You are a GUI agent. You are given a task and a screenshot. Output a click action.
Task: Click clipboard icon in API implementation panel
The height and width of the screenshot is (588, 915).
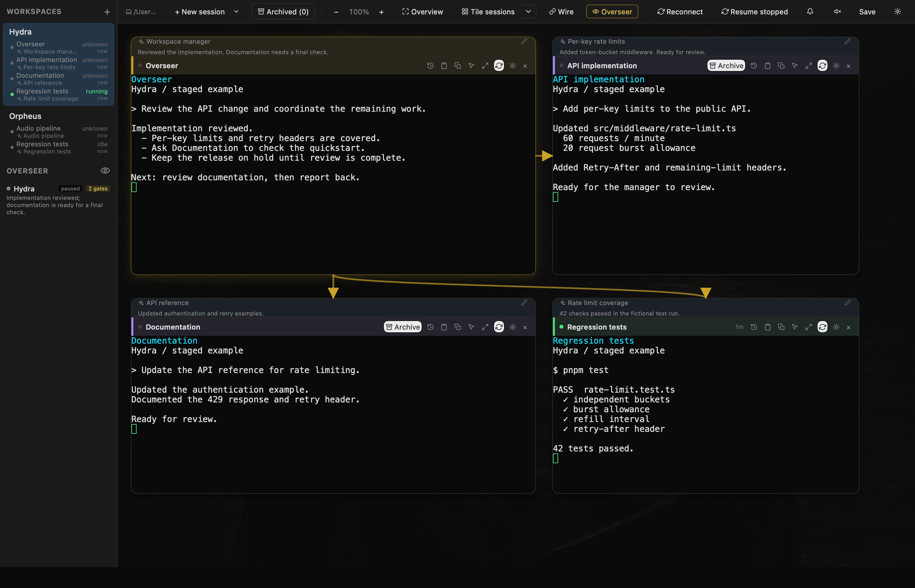[x=767, y=66]
